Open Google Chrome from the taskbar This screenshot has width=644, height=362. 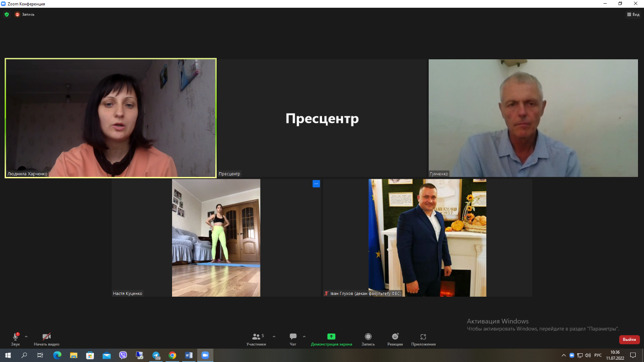(172, 355)
